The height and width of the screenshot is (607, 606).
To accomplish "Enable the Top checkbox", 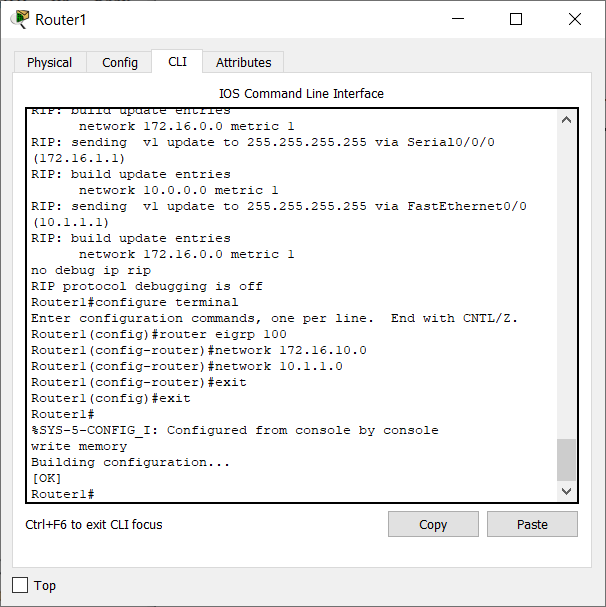I will tap(20, 585).
